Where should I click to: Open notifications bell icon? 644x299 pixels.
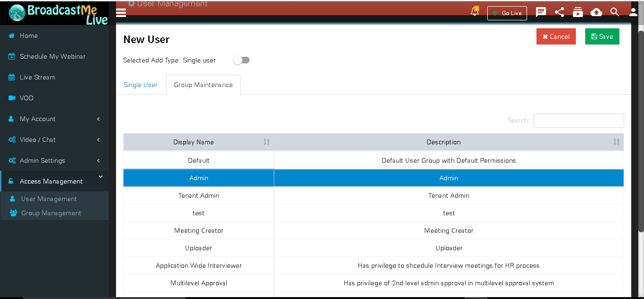point(474,12)
